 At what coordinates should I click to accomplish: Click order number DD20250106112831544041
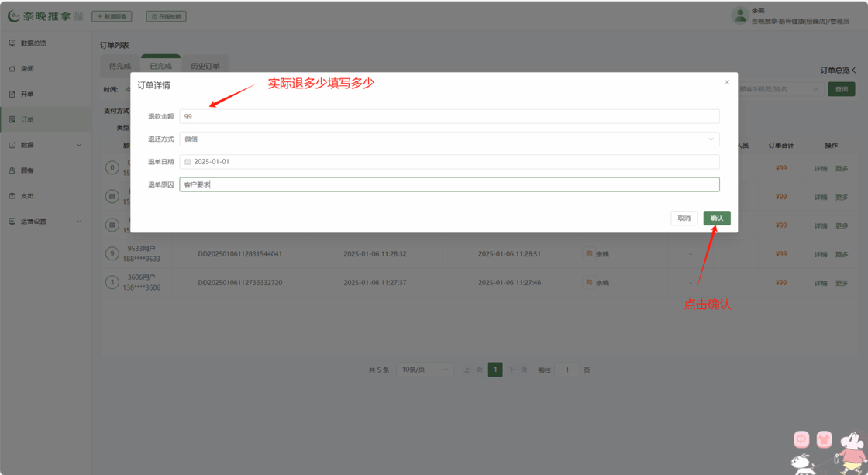[x=240, y=254]
